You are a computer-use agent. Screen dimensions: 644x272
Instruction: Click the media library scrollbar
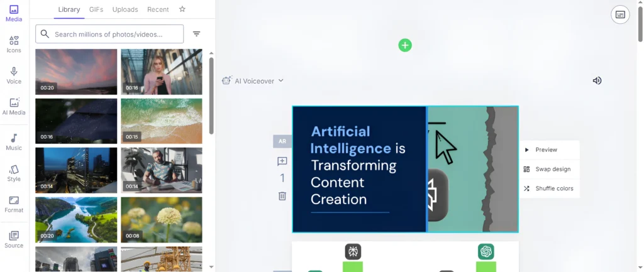pos(211,95)
